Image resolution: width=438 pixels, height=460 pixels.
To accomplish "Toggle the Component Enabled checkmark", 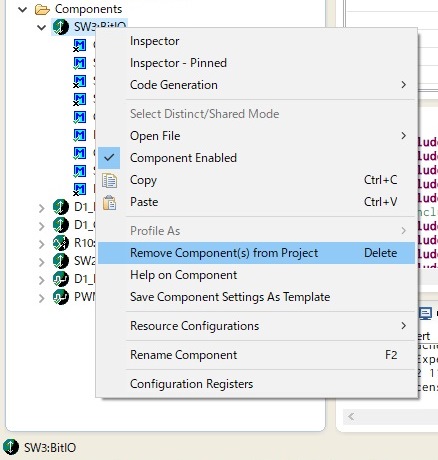I will 109,158.
